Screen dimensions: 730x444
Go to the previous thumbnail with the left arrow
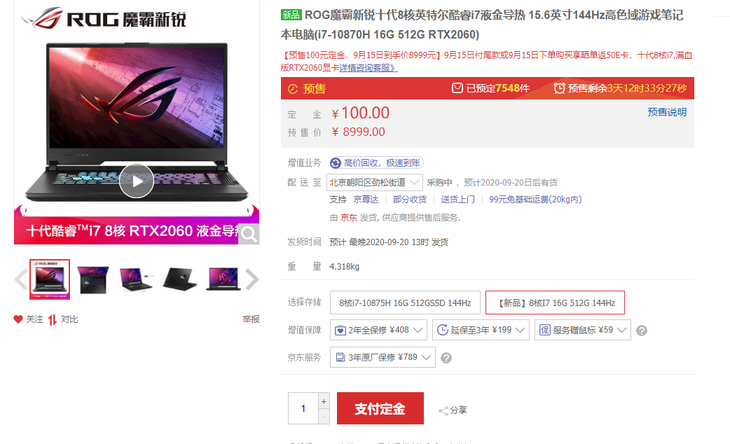click(20, 279)
